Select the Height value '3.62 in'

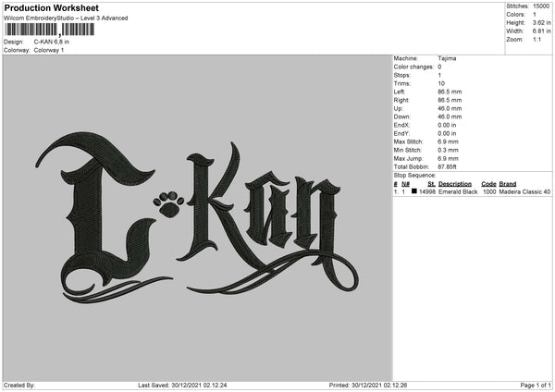tap(541, 22)
